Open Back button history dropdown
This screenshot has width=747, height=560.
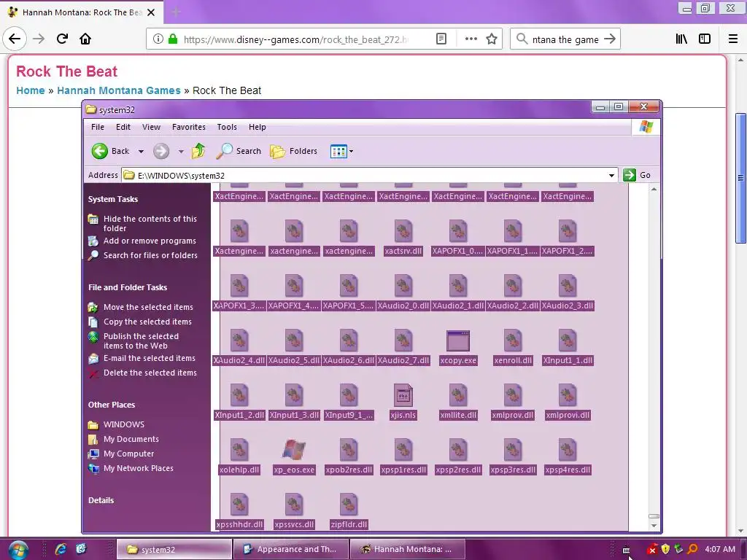(141, 152)
